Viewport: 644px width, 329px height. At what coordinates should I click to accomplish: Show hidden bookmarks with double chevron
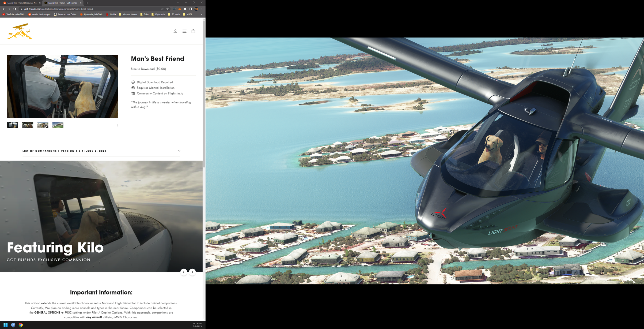tap(201, 14)
